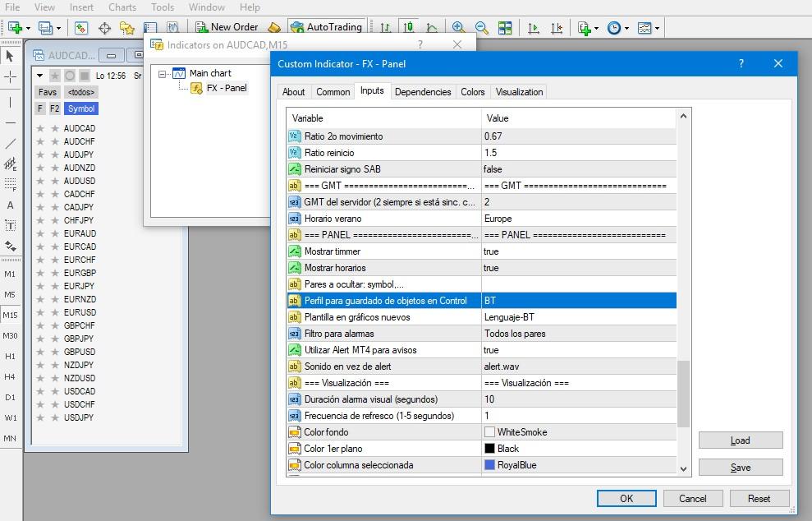Viewport: 812px width, 521px height.
Task: Switch to the Colors tab
Action: (x=473, y=92)
